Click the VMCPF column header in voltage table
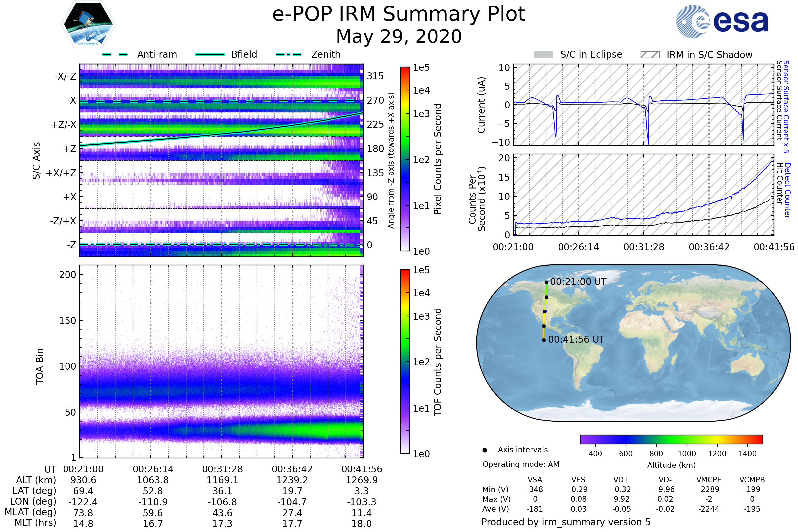 (709, 480)
